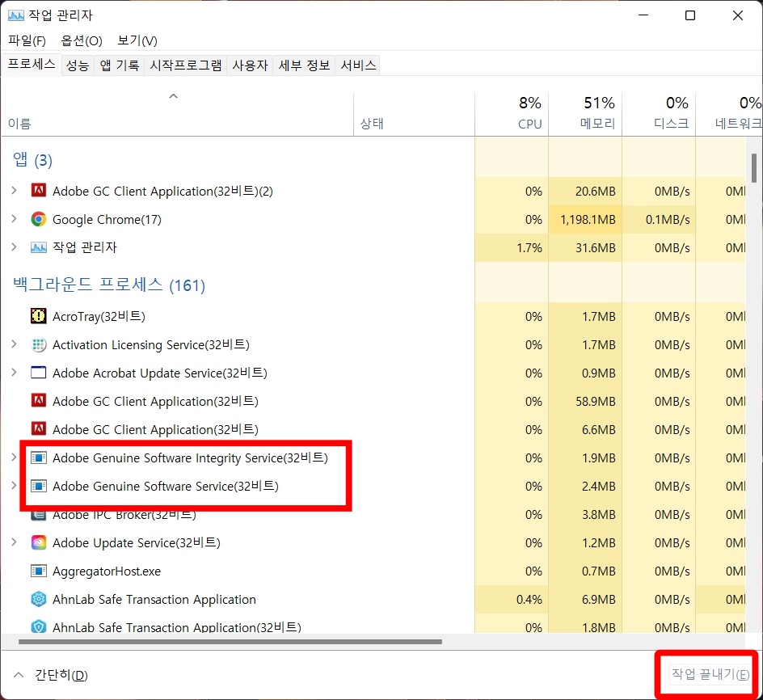
Task: Click the 작업 끝내기 button
Action: (708, 674)
